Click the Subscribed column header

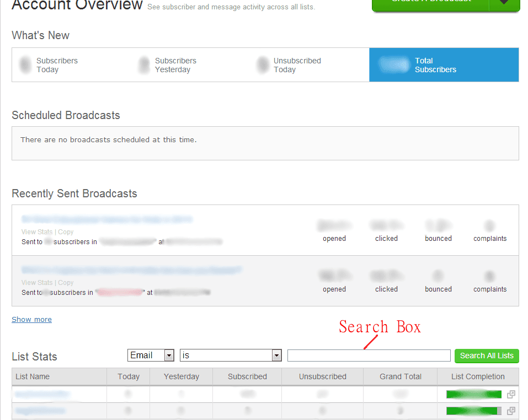tap(247, 376)
